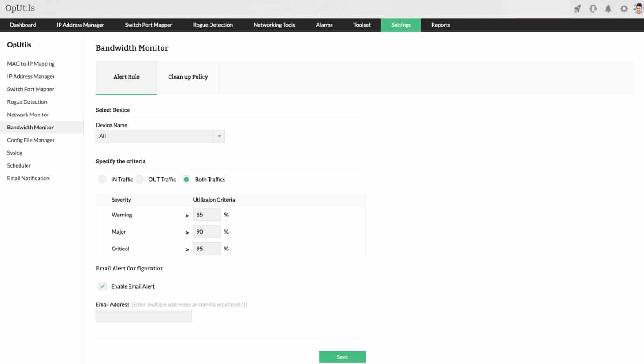Open IP Address Manager in sidebar
Screen dimensions: 644x364
click(x=31, y=76)
